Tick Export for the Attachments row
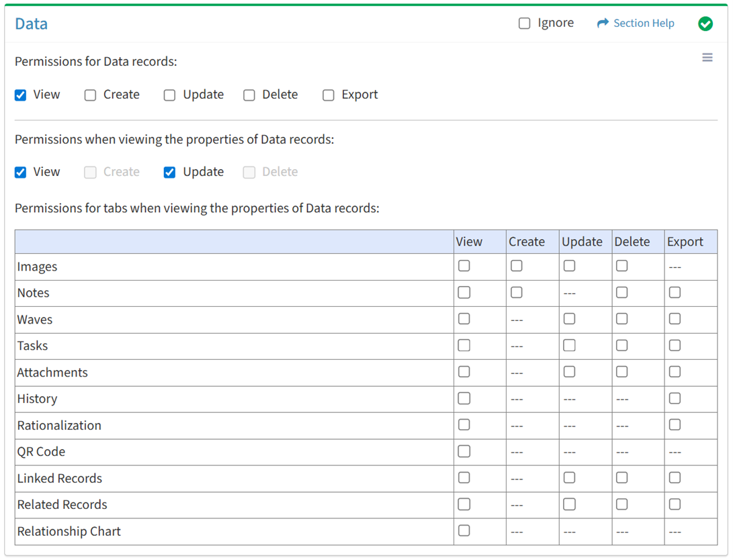The image size is (733, 560). (675, 372)
